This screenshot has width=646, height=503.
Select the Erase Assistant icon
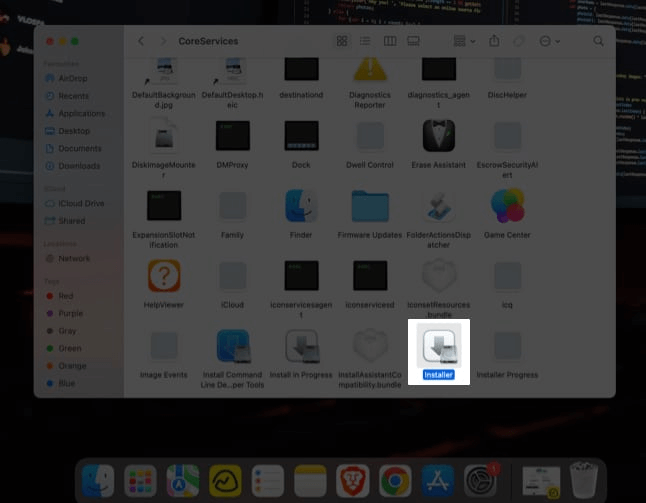(439, 136)
